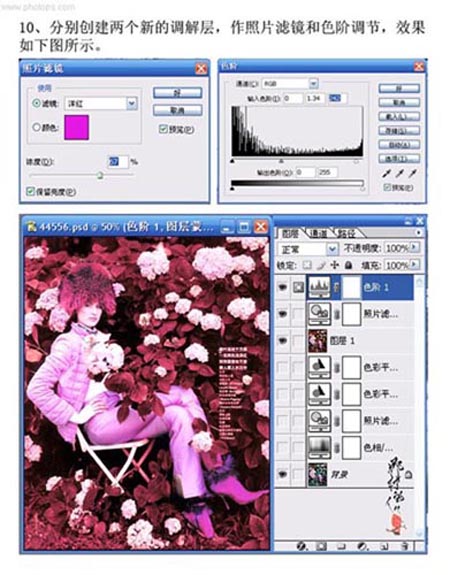Image resolution: width=450 pixels, height=575 pixels.
Task: Click the OK button in Photo Filter dialog
Action: (x=178, y=92)
